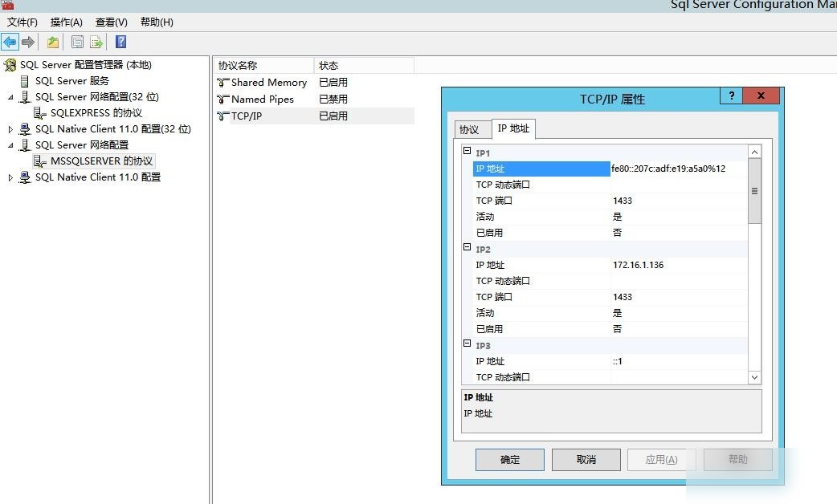Close the TCP/IP 属性 dialog

pos(761,96)
